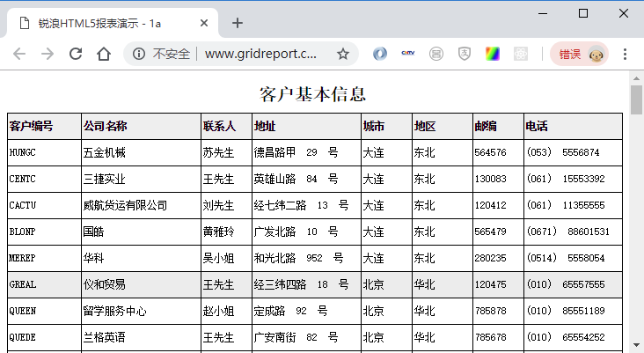The image size is (644, 353).
Task: Open a new browser tab
Action: [238, 23]
